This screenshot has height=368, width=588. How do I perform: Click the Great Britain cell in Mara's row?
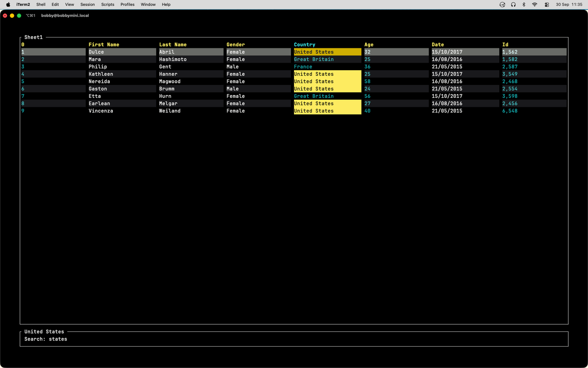(x=314, y=59)
